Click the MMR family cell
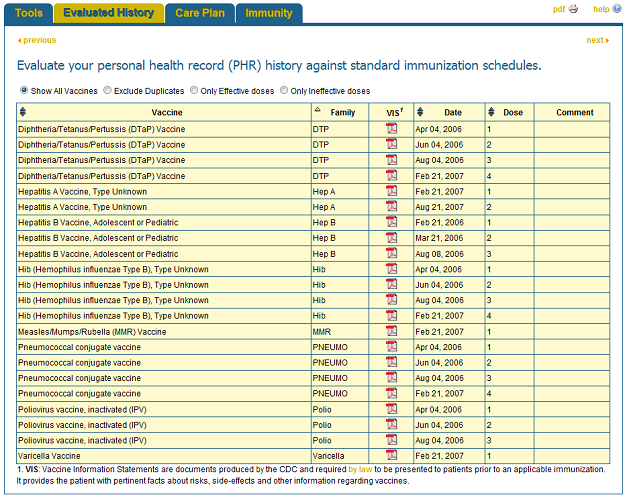625x497 pixels. 340,332
